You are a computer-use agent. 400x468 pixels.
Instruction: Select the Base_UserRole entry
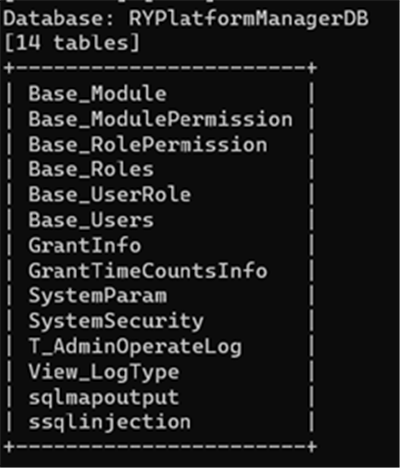pos(110,195)
